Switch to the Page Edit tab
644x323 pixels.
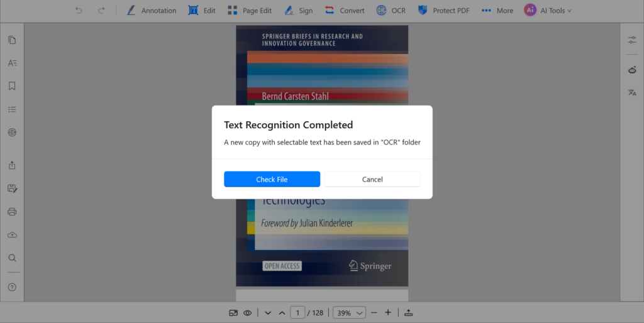(249, 11)
